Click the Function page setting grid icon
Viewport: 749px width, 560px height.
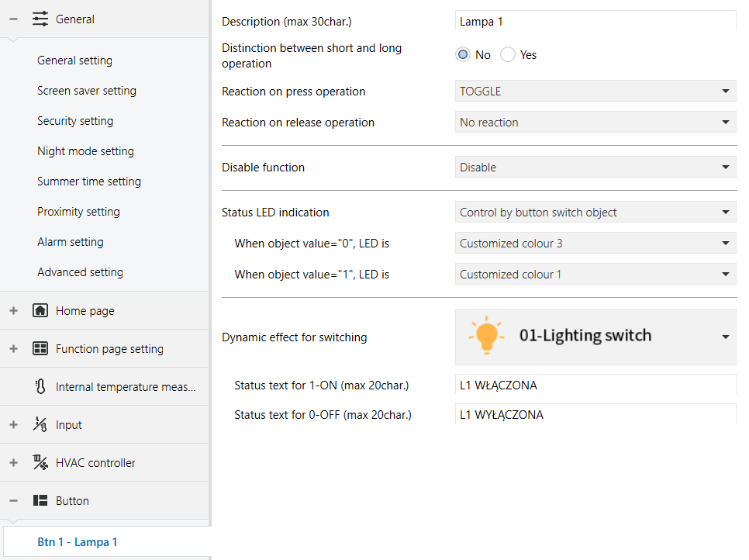pyautogui.click(x=40, y=349)
